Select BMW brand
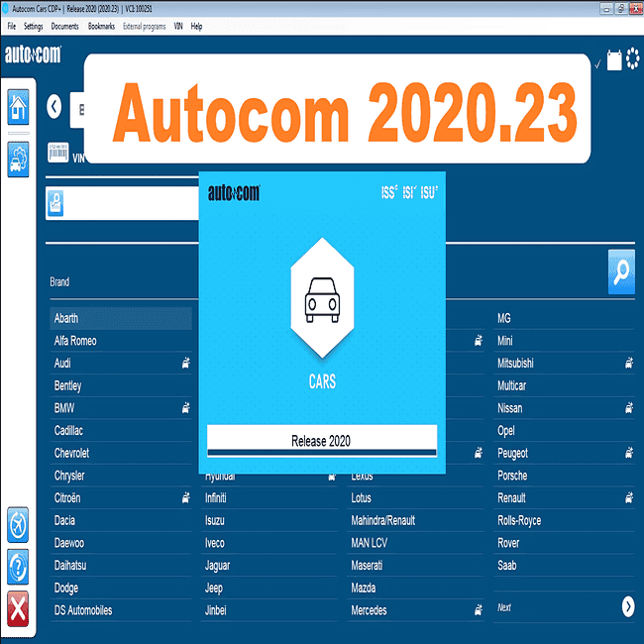 [121, 408]
